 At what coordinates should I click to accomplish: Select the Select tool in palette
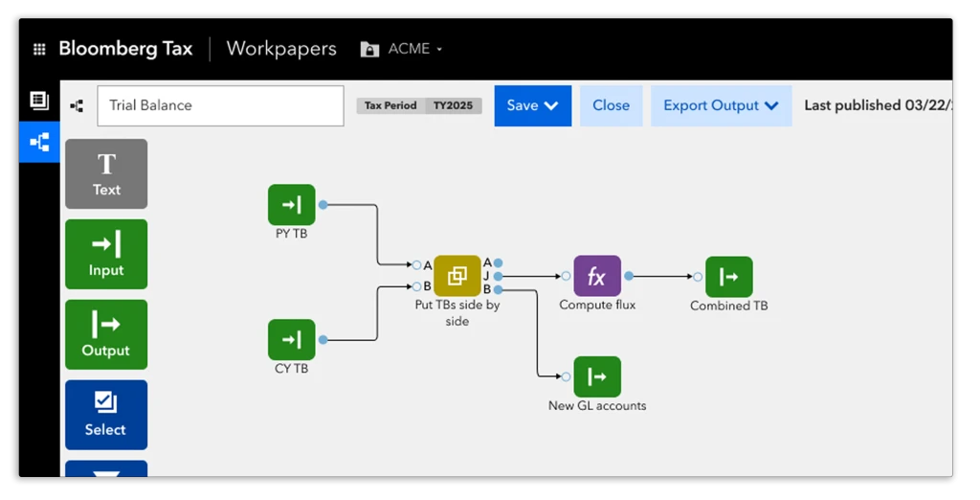[x=106, y=414]
